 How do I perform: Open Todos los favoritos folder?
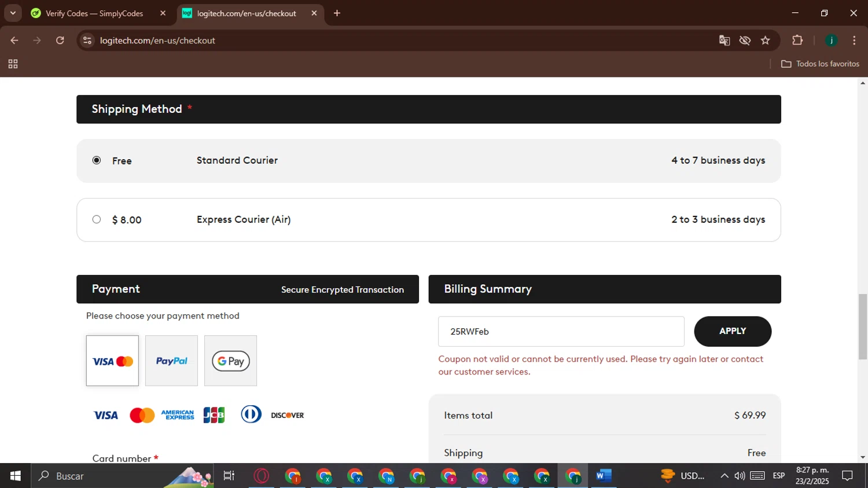[820, 64]
